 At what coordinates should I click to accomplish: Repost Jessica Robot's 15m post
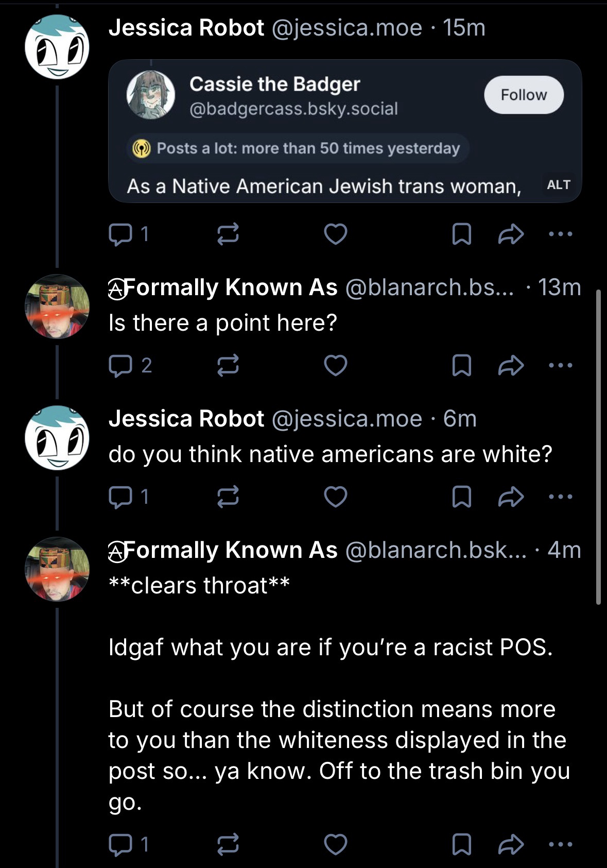[228, 234]
